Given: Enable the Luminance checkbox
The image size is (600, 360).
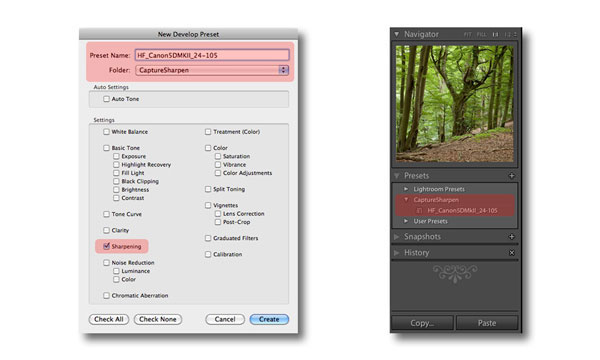Looking at the screenshot, I should 116,271.
